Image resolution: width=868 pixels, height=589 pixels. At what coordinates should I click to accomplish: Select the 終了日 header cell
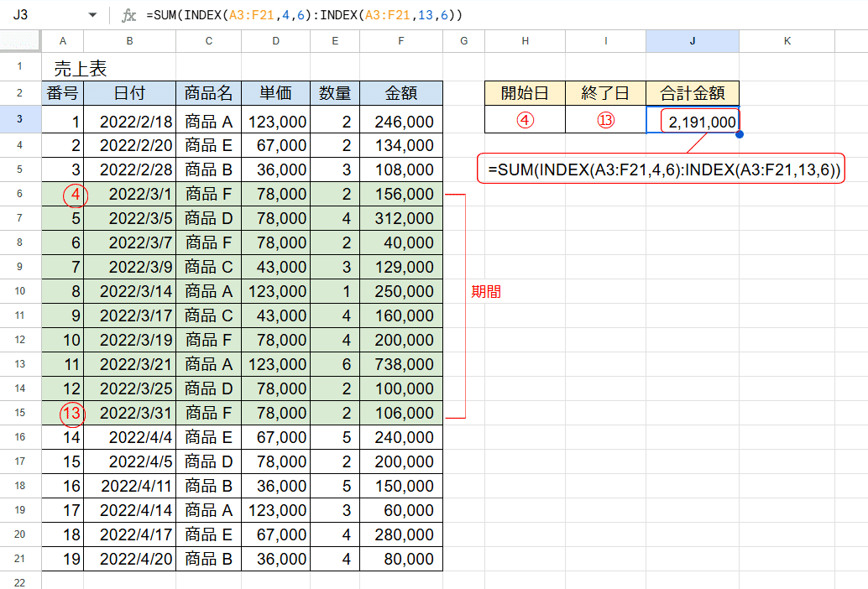coord(605,93)
